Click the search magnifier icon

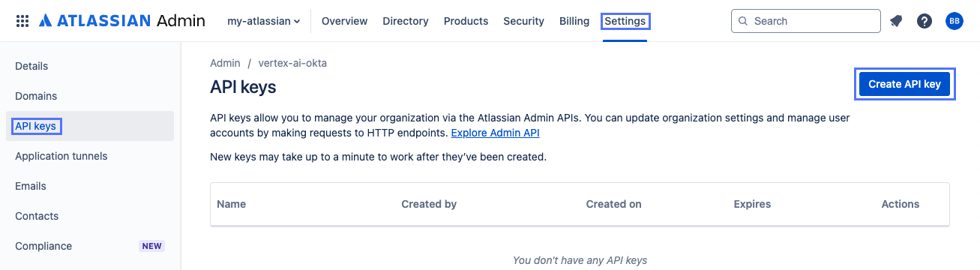point(743,21)
